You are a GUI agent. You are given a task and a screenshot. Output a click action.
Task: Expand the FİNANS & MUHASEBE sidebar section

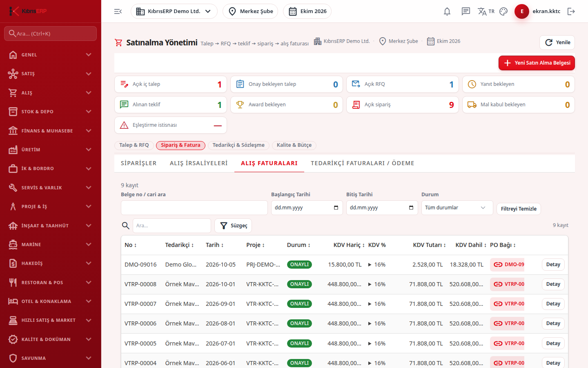click(51, 131)
